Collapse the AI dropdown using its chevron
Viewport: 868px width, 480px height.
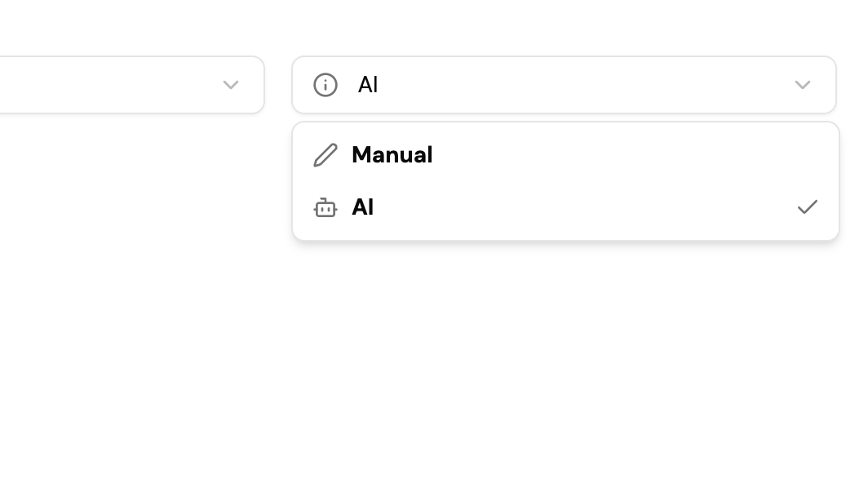[x=802, y=85]
